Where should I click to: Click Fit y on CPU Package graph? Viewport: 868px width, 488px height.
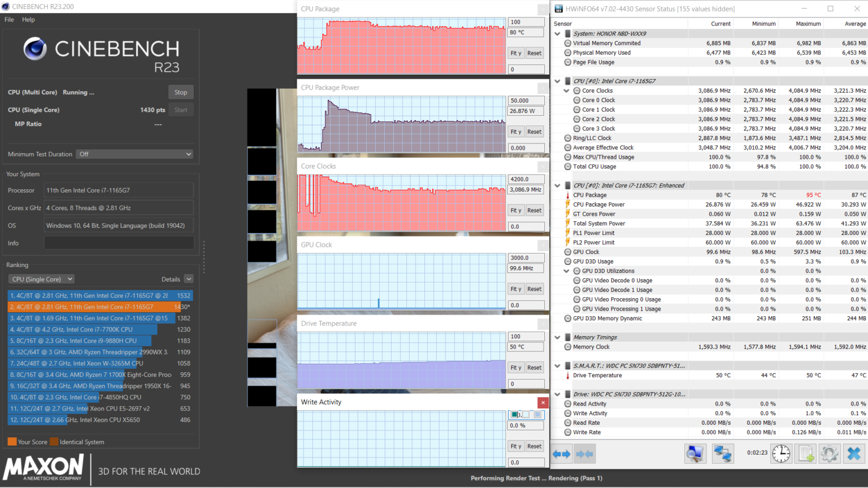pyautogui.click(x=516, y=53)
